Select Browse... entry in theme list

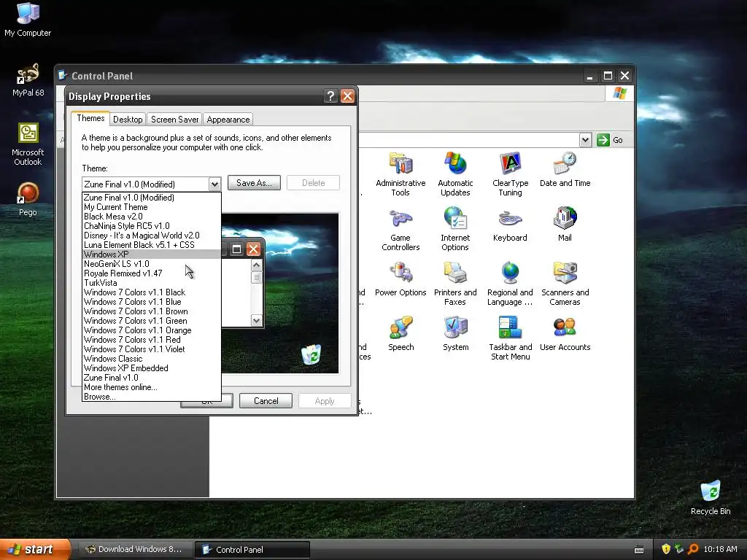coord(152,397)
